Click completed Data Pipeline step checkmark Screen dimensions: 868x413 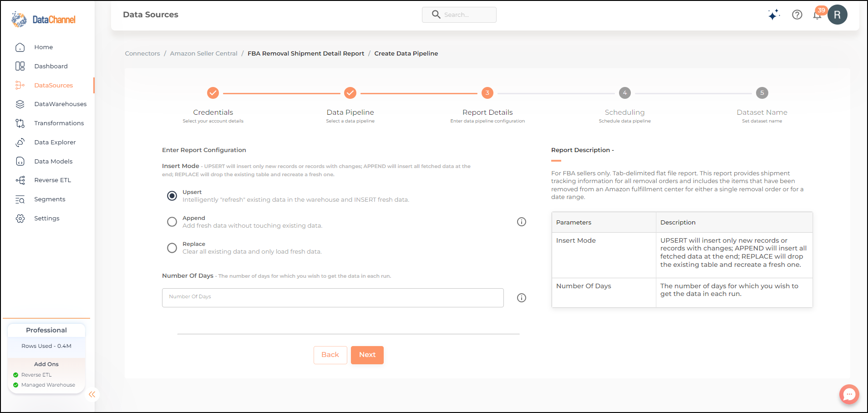click(x=350, y=93)
